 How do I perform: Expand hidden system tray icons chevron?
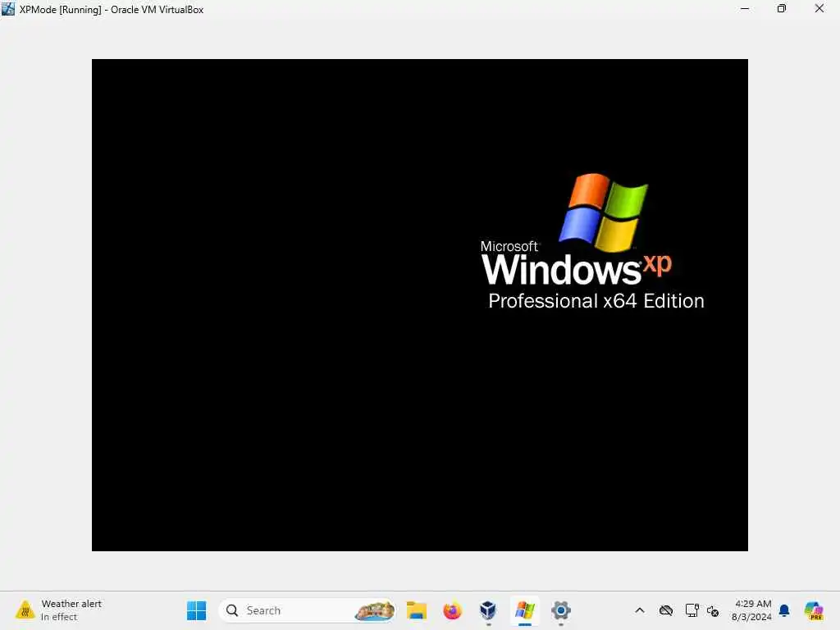click(x=640, y=610)
